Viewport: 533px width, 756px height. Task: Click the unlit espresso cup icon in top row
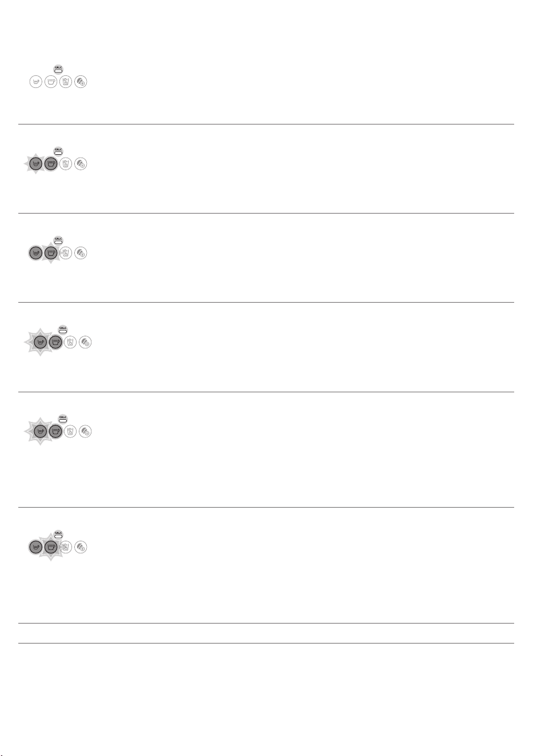pos(36,82)
